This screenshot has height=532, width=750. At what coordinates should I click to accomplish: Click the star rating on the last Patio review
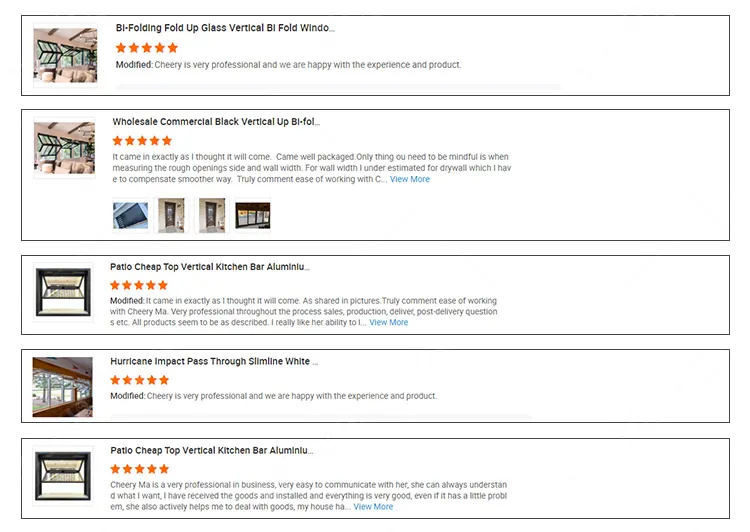pos(139,469)
